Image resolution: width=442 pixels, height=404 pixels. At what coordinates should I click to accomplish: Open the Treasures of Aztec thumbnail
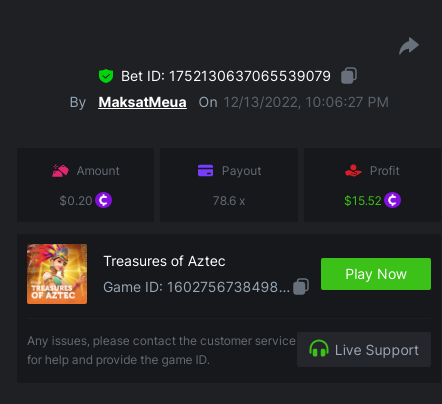click(x=57, y=274)
